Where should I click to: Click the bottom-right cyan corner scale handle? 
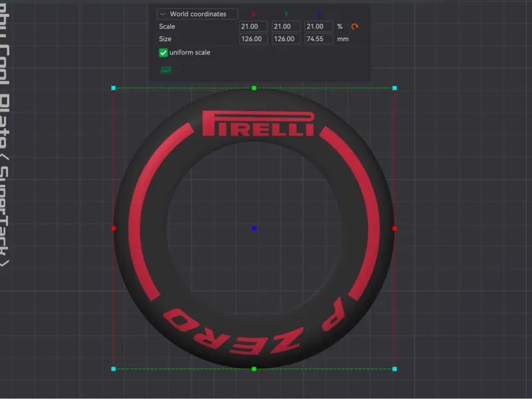tap(394, 369)
